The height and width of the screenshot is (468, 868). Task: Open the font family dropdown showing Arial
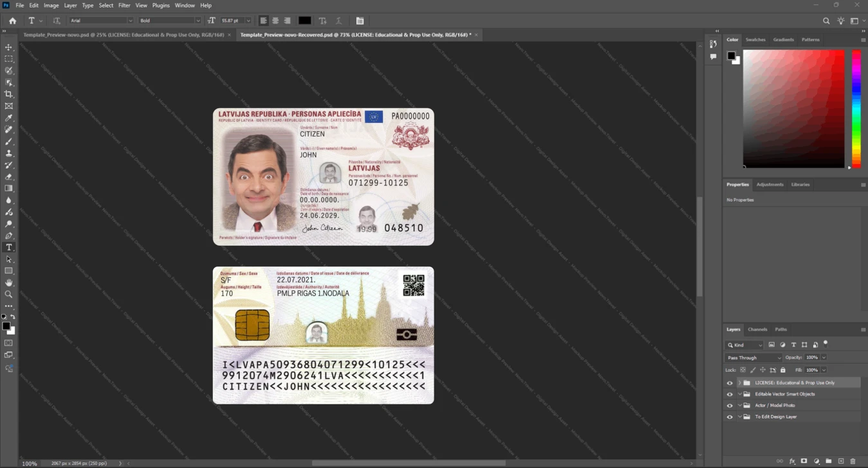101,21
